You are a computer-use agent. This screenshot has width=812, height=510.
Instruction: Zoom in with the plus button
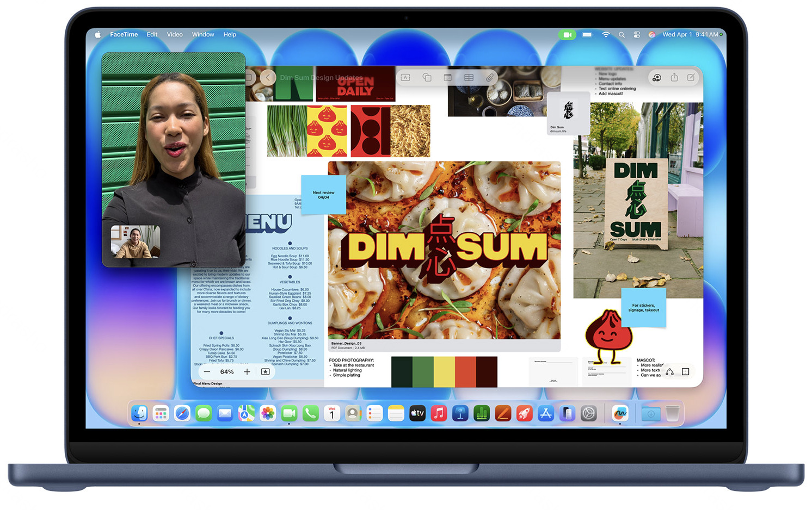click(247, 372)
